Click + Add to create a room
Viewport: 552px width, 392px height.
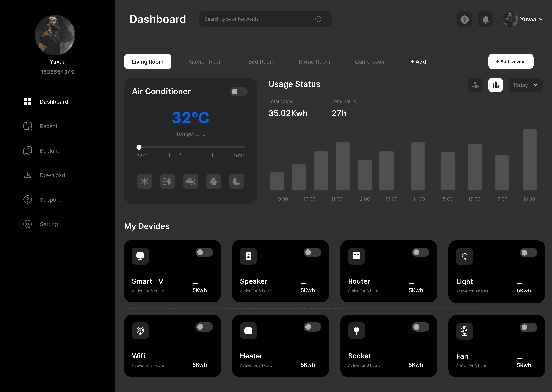tap(418, 62)
